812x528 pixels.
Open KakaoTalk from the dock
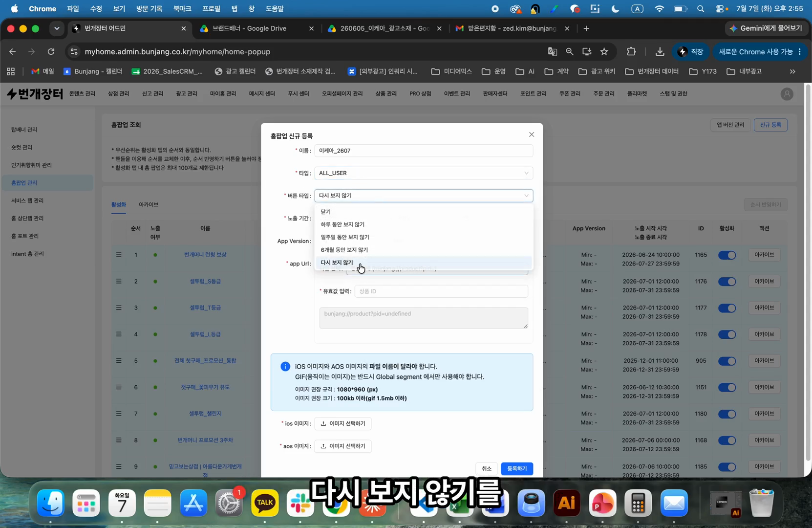pos(265,503)
